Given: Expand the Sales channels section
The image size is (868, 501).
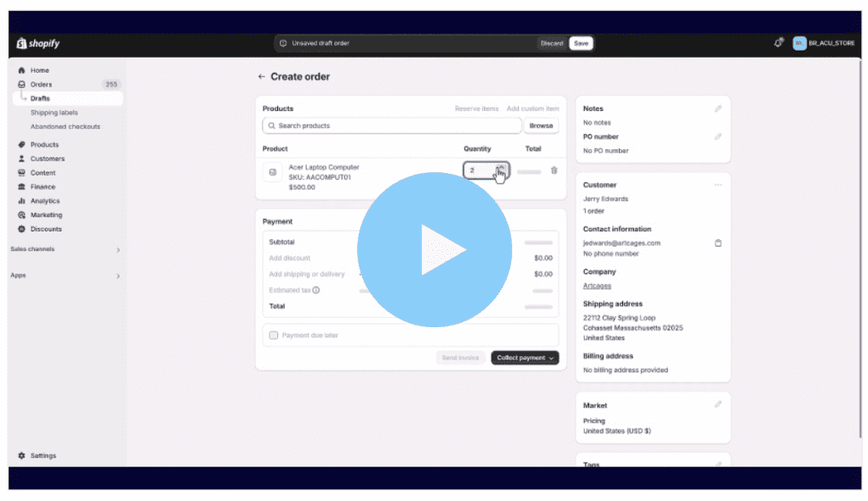Looking at the screenshot, I should click(x=118, y=250).
